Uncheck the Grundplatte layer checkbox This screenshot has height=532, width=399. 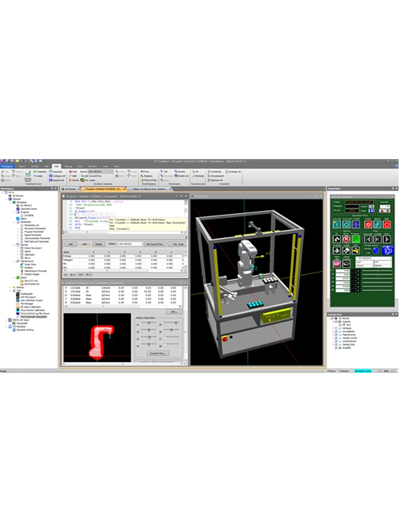tap(336, 332)
